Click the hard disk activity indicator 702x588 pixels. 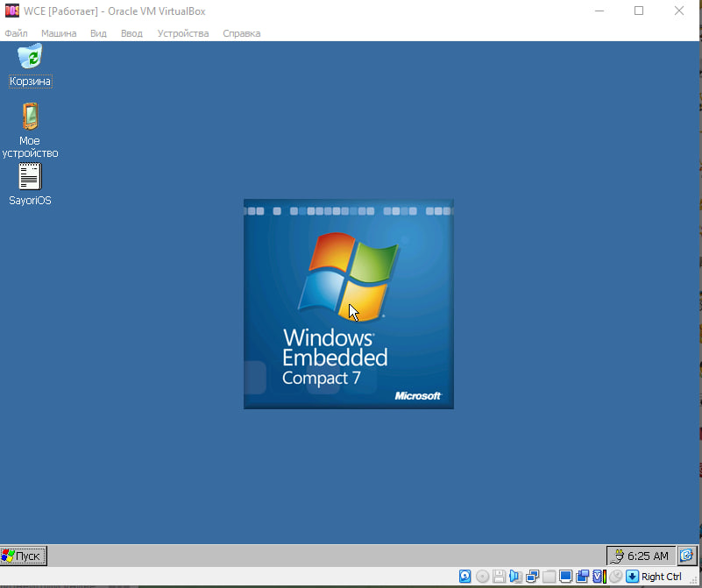tap(465, 577)
